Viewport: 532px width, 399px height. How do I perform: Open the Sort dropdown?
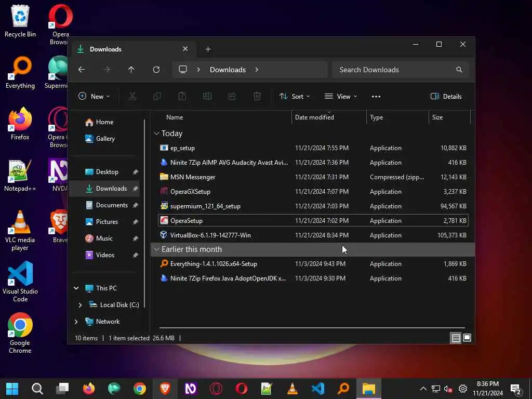click(x=295, y=96)
